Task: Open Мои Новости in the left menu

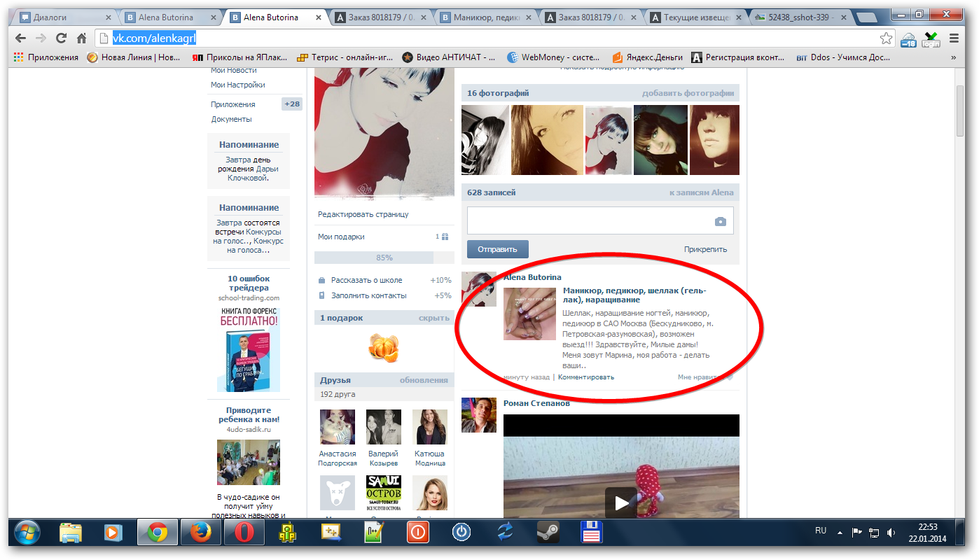Action: click(234, 70)
